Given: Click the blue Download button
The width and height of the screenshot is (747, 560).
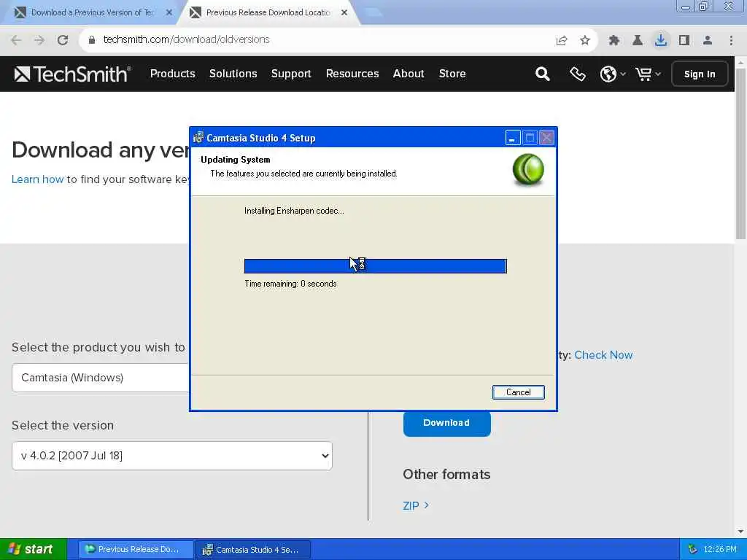Looking at the screenshot, I should click(446, 423).
